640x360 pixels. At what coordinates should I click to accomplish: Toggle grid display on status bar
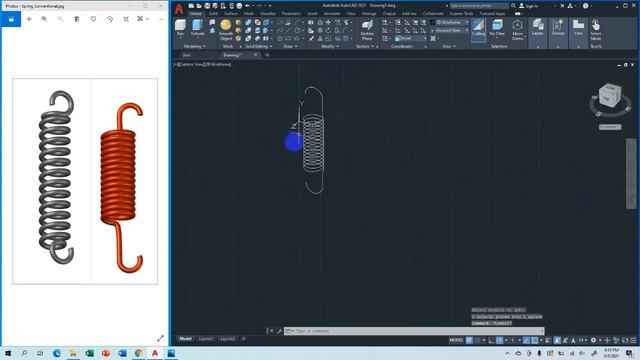click(469, 340)
